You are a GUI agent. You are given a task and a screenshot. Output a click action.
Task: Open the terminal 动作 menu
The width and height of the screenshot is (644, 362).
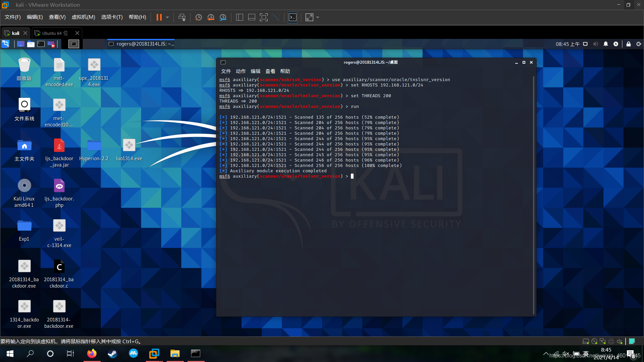240,71
